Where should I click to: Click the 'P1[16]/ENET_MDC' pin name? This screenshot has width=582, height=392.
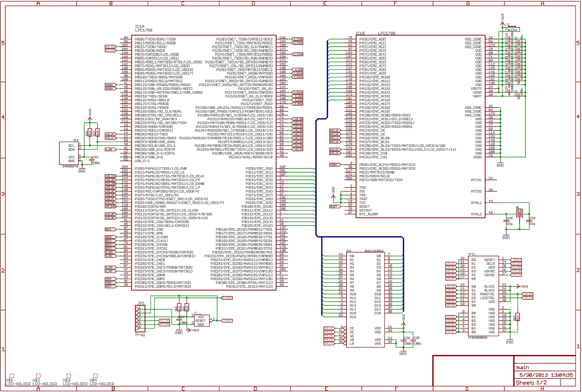pyautogui.click(x=258, y=100)
